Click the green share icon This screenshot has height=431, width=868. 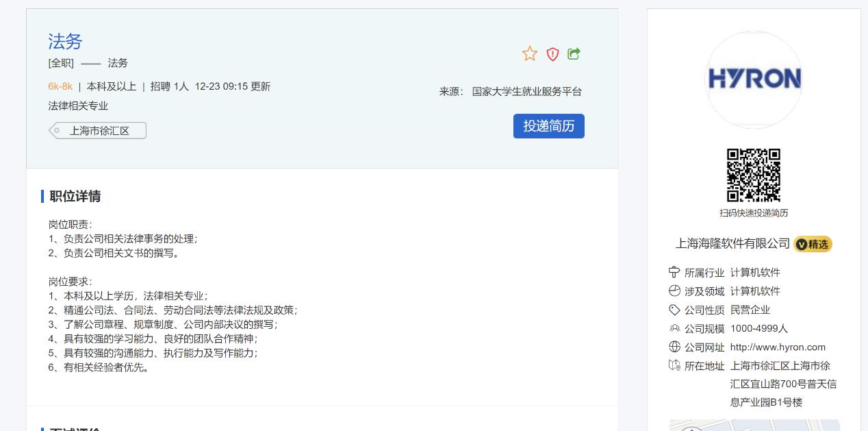[574, 53]
